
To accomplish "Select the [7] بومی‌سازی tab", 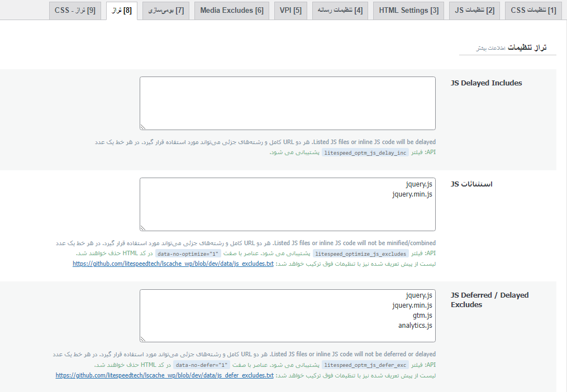I will pos(166,11).
